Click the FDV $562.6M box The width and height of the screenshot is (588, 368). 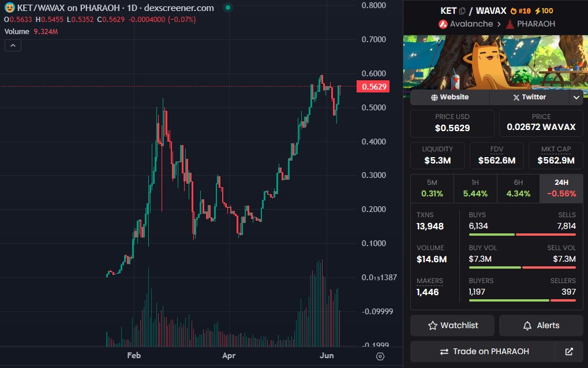coord(496,155)
